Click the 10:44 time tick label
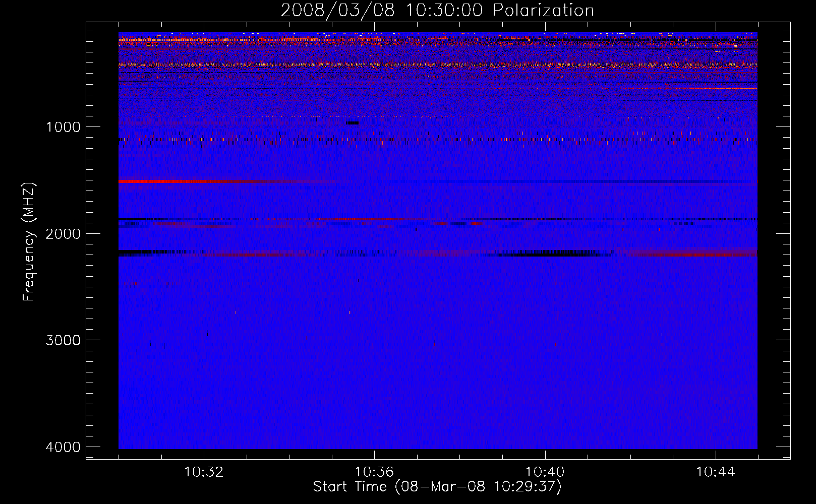Screen dimensions: 816x504 coord(716,472)
